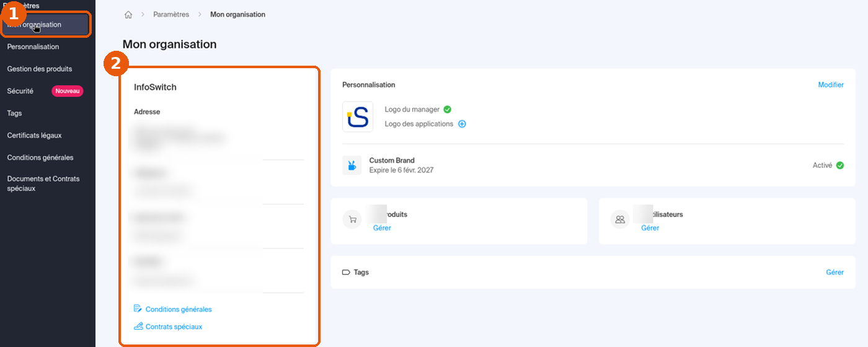Select Tags in the sidebar menu

click(14, 113)
